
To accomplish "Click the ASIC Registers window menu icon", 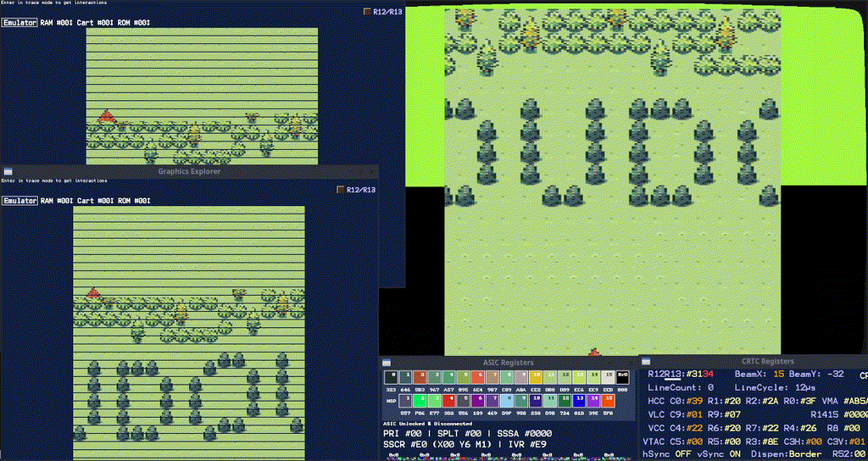I will point(387,362).
